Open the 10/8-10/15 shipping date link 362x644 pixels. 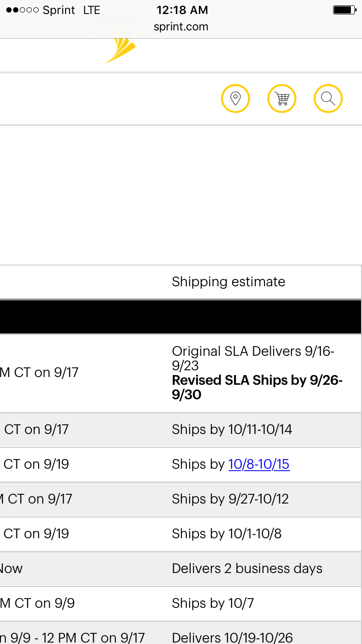coord(259,464)
